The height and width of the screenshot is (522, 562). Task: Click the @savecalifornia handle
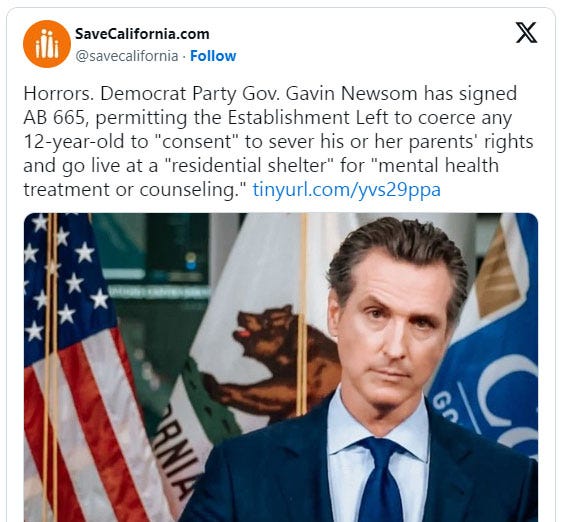click(127, 56)
